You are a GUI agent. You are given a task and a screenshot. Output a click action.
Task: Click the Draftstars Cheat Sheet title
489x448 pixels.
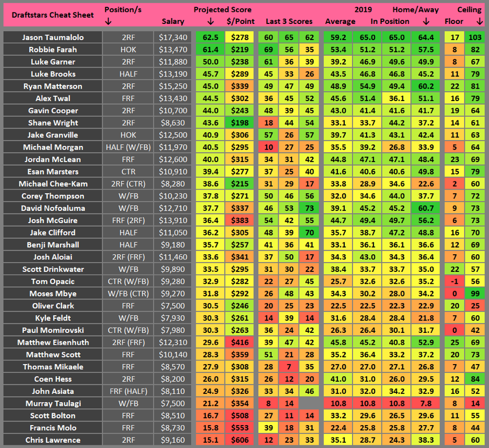pos(53,15)
